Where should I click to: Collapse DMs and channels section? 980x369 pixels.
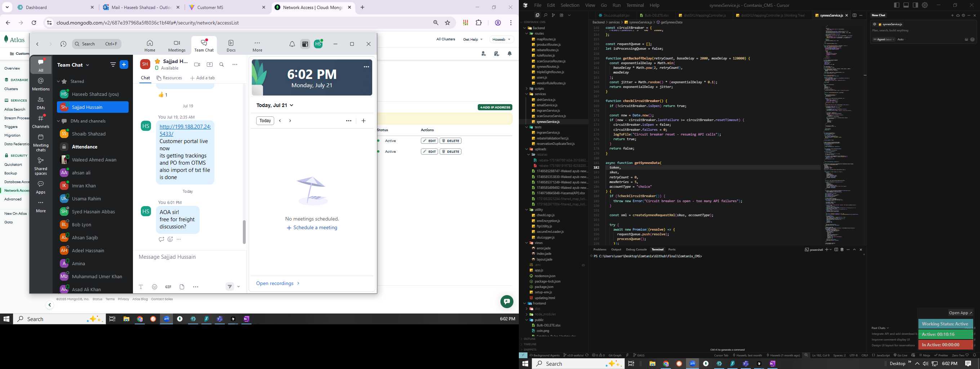(58, 121)
